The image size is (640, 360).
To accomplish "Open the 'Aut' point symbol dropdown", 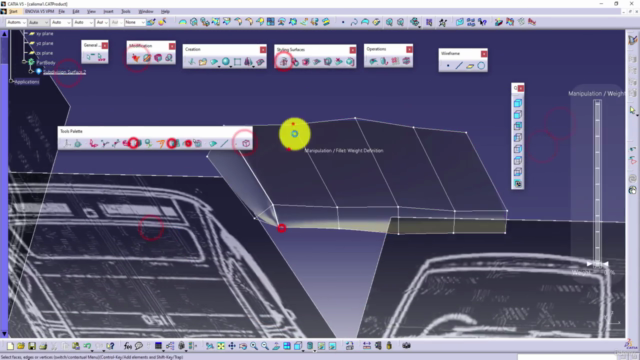I will [x=102, y=22].
